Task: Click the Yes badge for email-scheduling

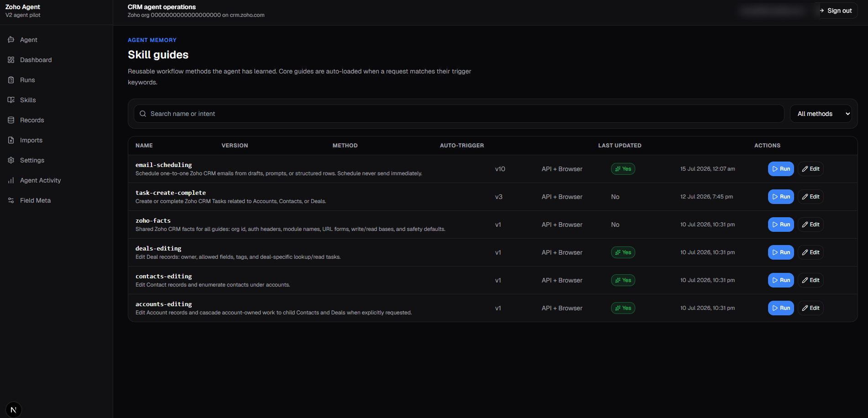Action: pos(623,169)
